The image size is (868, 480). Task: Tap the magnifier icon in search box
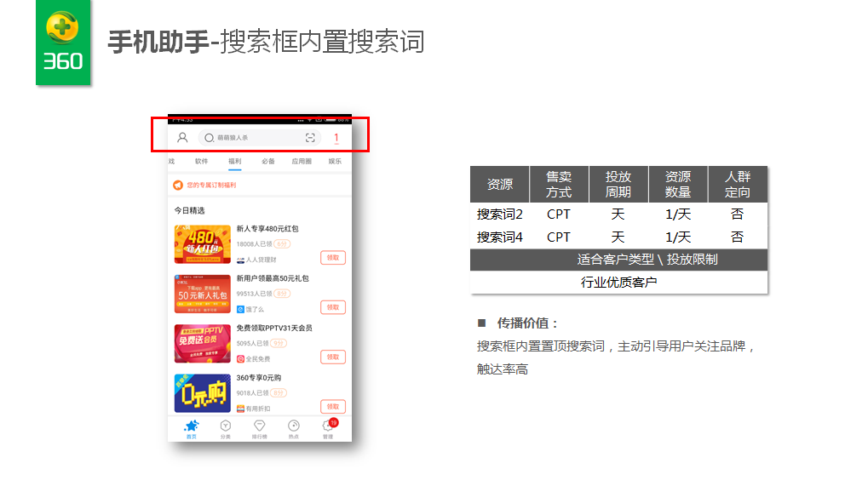click(209, 138)
